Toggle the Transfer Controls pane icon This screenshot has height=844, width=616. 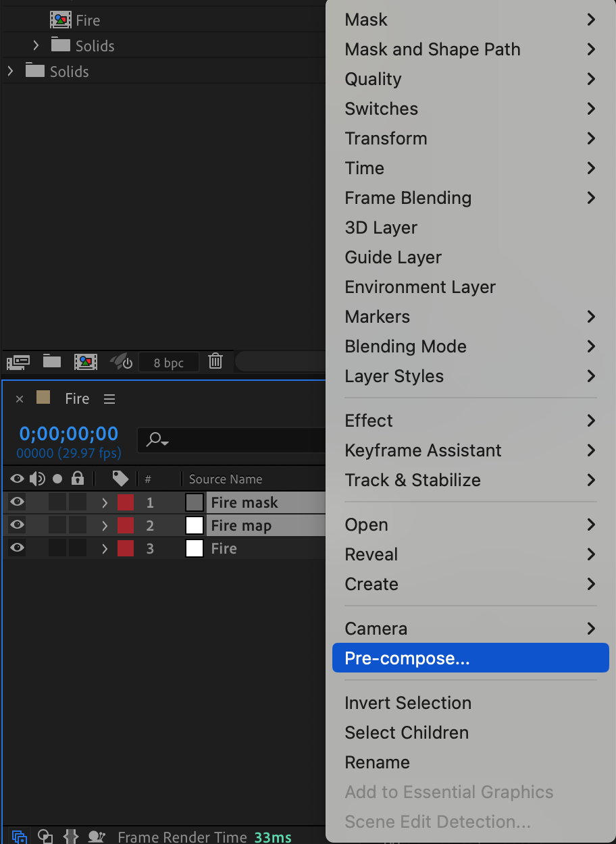click(45, 837)
